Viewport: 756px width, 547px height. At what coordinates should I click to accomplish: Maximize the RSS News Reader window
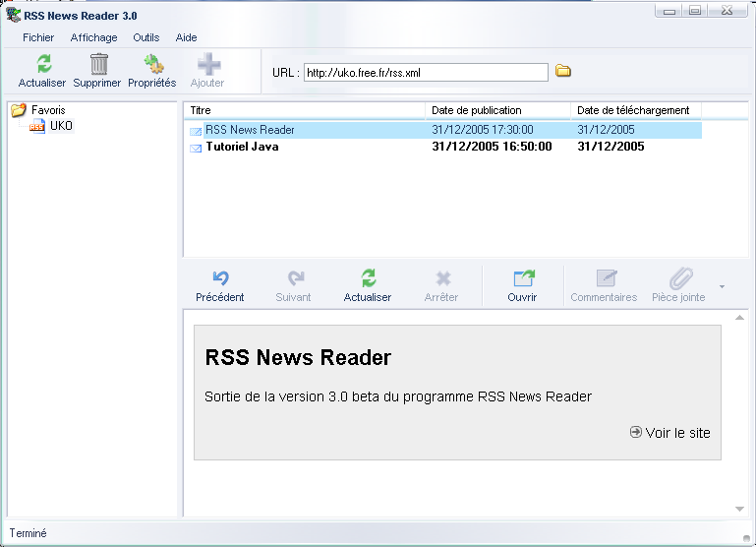pyautogui.click(x=695, y=11)
